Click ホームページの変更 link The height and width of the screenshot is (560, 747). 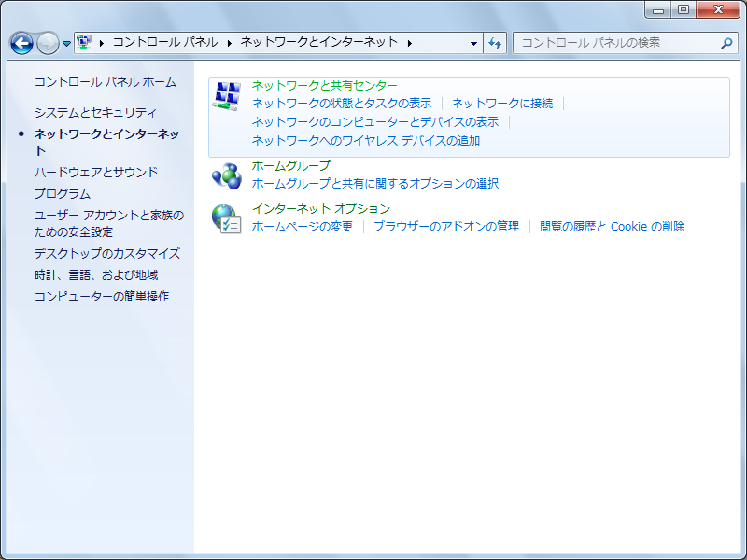302,227
